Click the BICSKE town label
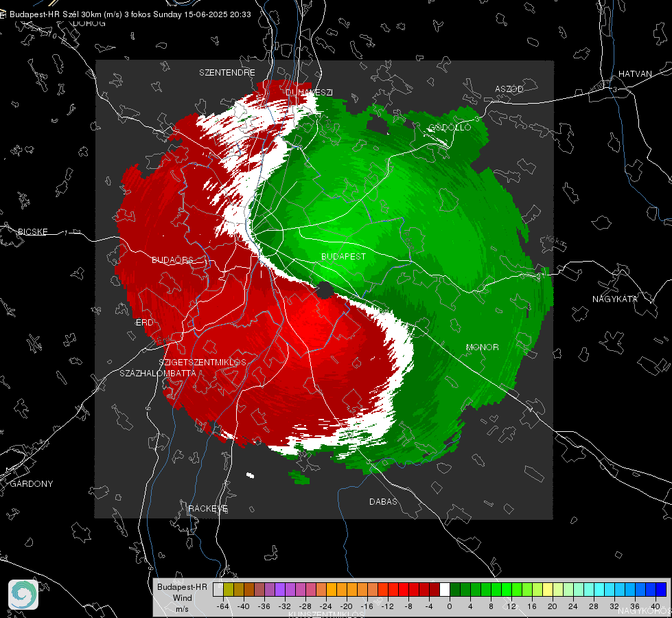 coord(32,232)
